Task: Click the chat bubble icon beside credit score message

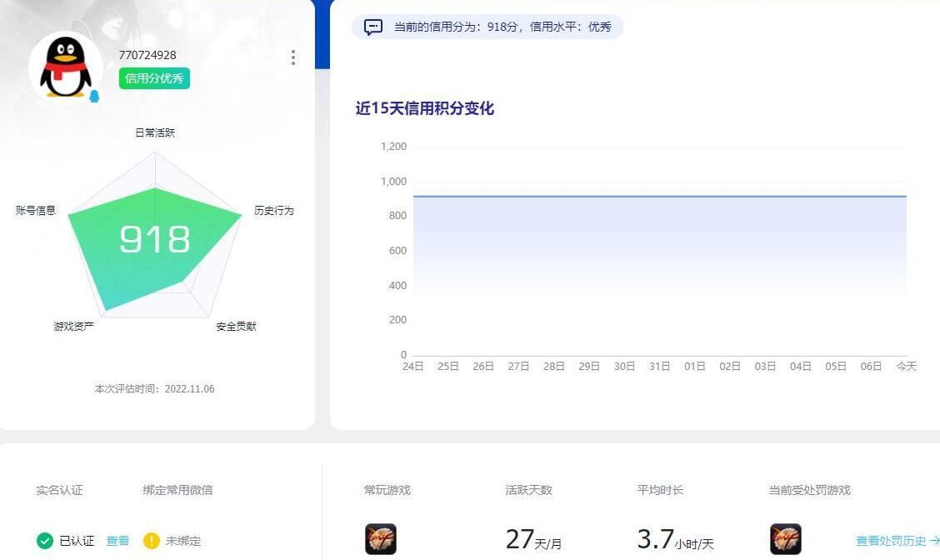Action: point(372,27)
